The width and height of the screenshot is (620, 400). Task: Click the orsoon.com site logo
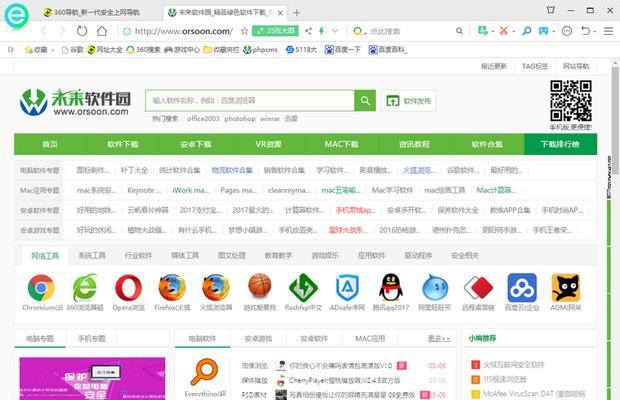tap(75, 102)
